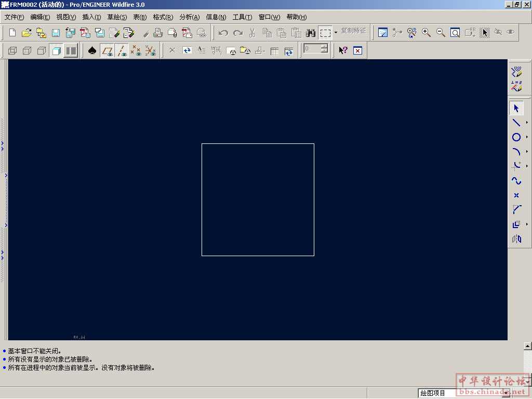Select the line sketch tool
The height and width of the screenshot is (399, 532).
click(516, 123)
